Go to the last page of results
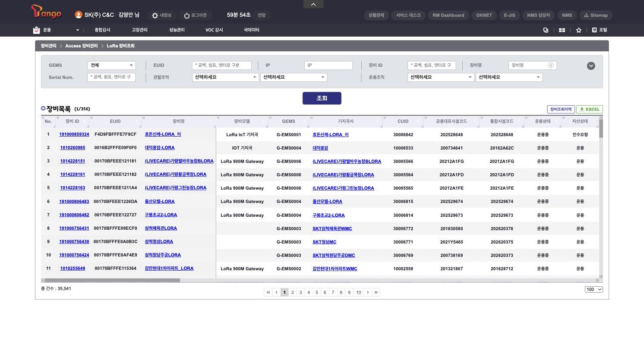This screenshot has height=350, width=644. click(376, 292)
